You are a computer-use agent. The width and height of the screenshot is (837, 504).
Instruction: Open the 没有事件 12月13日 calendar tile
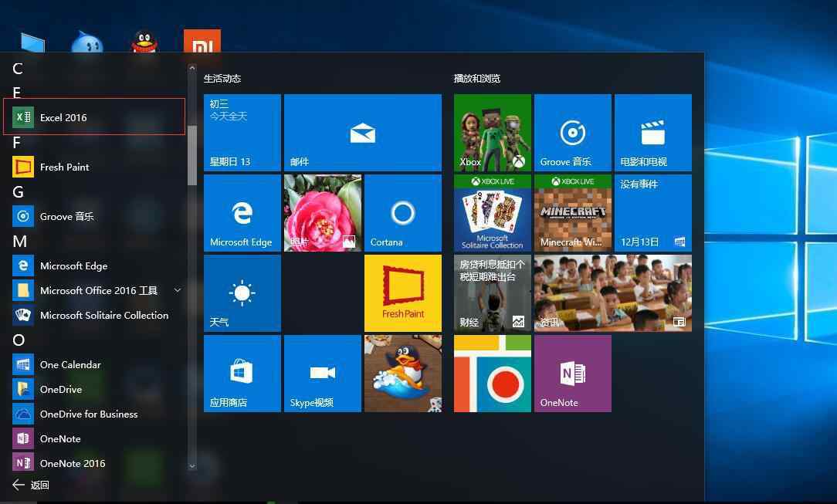tap(653, 213)
